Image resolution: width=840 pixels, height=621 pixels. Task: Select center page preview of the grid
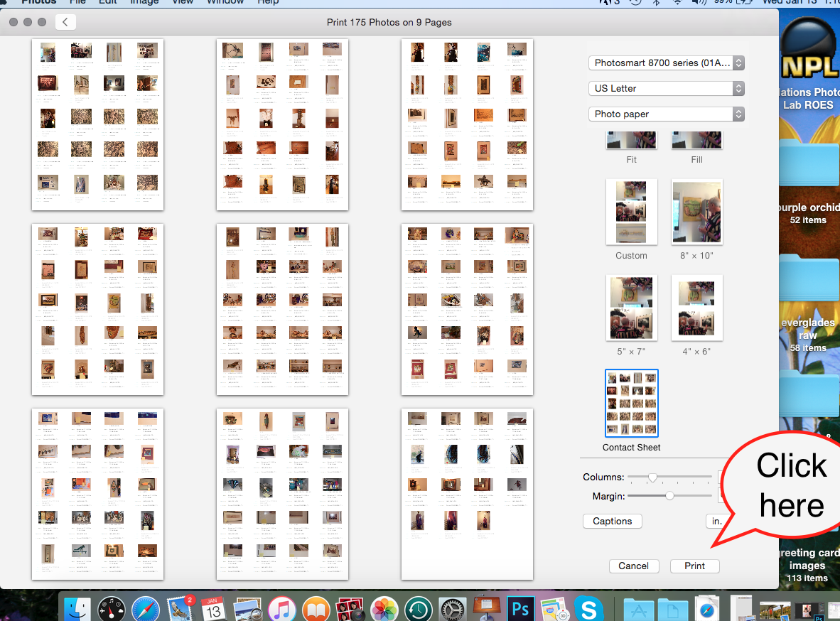282,310
